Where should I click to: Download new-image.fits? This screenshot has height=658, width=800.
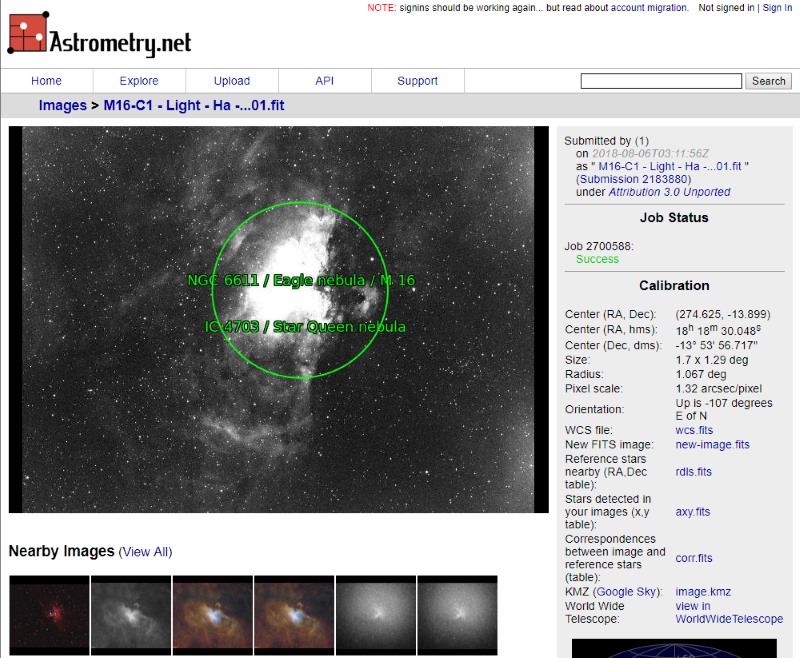click(713, 445)
